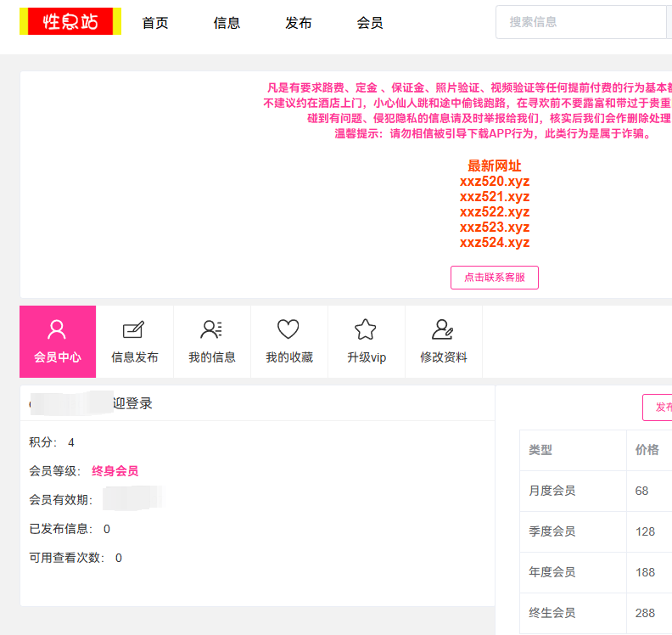
Task: Switch to the 信息发布 tab label
Action: click(135, 357)
